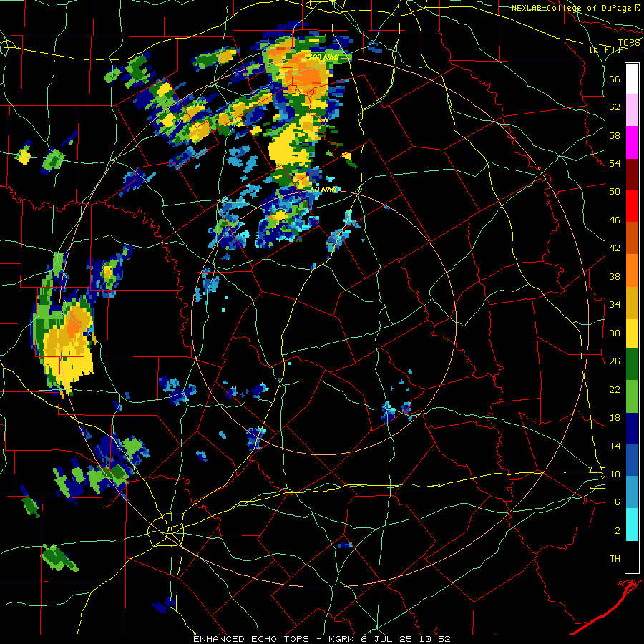Click the white swatch in the tops legend
The width and height of the screenshot is (644, 644).
(632, 79)
